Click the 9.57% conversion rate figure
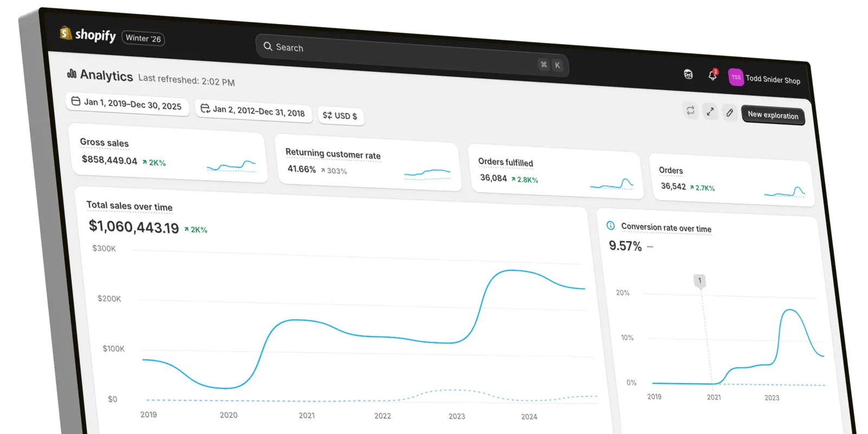Screen dimensions: 868x434 click(x=625, y=246)
